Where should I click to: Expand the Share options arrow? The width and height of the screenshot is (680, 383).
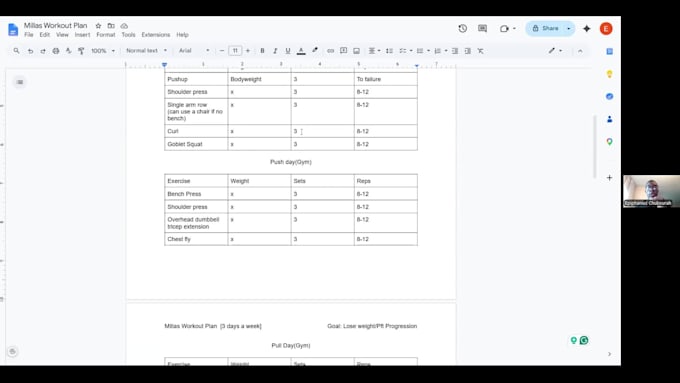coord(569,29)
